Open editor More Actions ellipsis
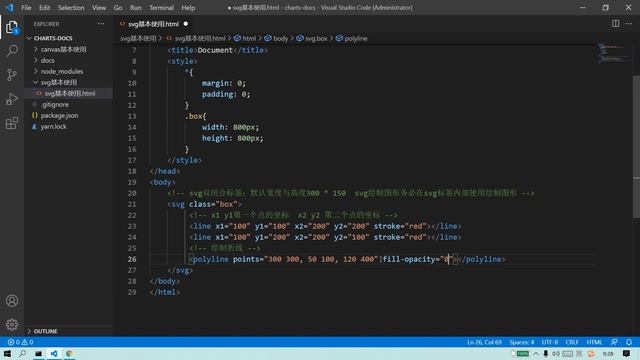This screenshot has width=640, height=360. coord(629,24)
